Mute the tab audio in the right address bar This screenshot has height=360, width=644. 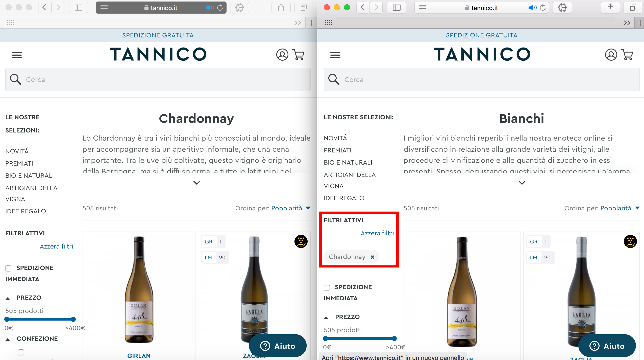pyautogui.click(x=532, y=8)
